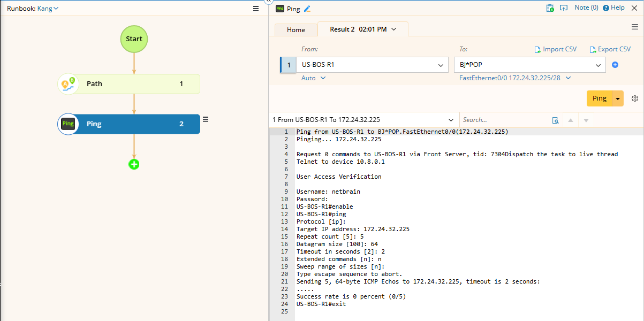
Task: Expand the From device dropdown US-BOS-R1
Action: 441,65
